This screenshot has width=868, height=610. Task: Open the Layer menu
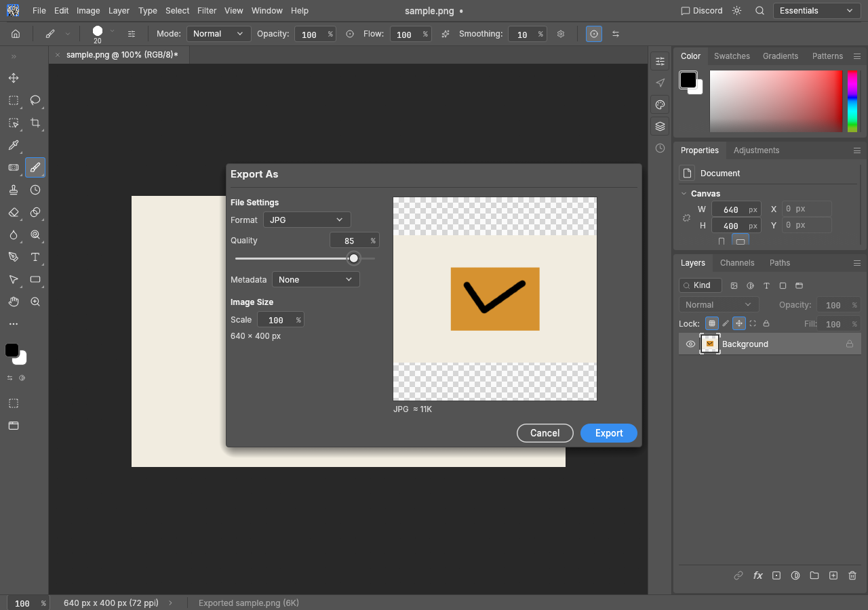(x=119, y=11)
